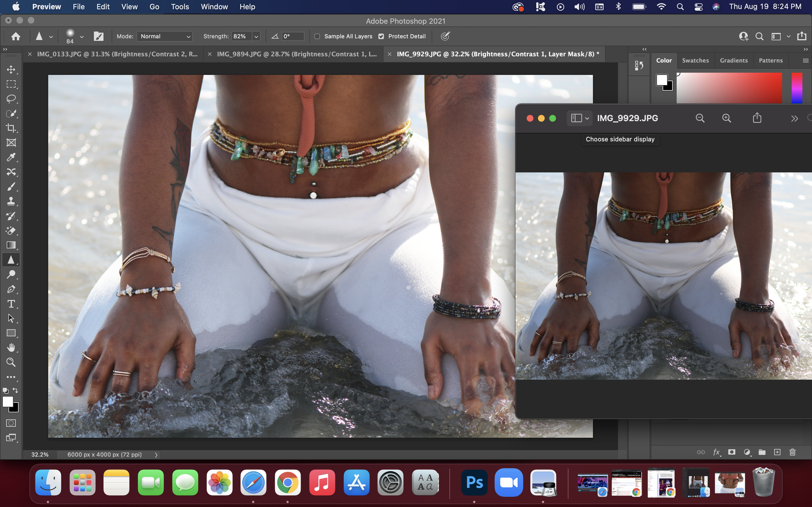Click the delete layer trash icon
Image resolution: width=812 pixels, height=507 pixels.
point(793,452)
